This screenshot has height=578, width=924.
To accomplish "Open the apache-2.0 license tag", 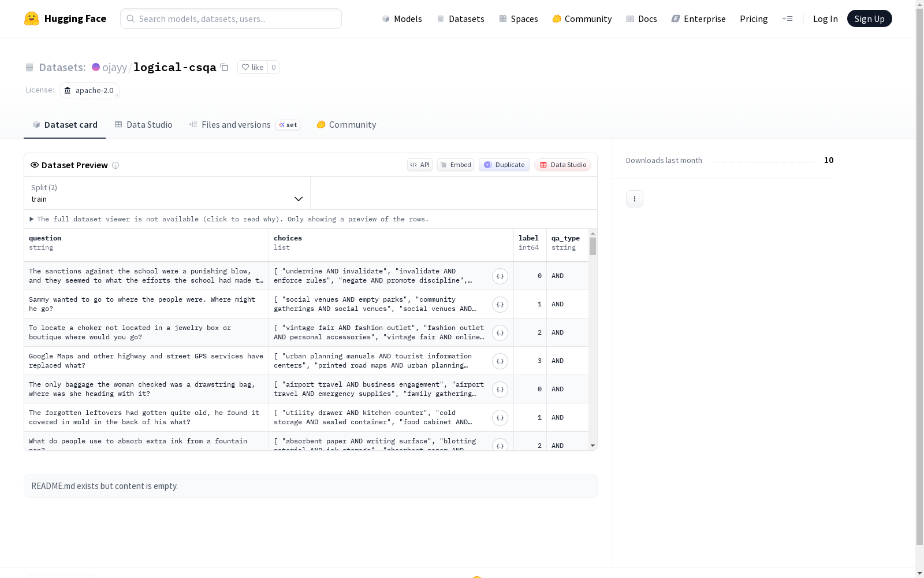I will click(x=89, y=90).
